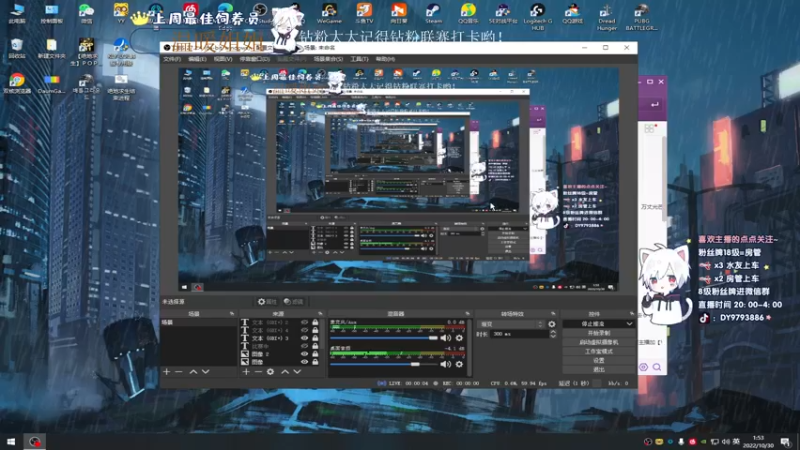Remove the selected scene with minus button
Image resolution: width=800 pixels, height=450 pixels.
179,372
